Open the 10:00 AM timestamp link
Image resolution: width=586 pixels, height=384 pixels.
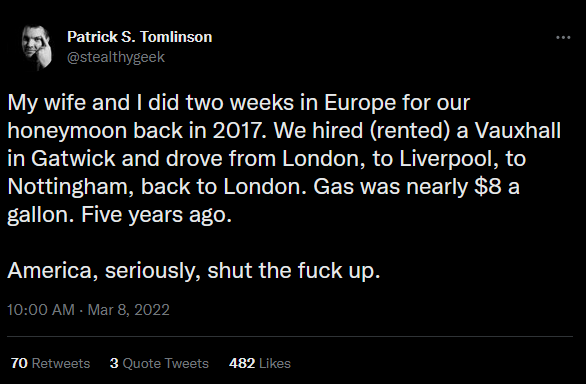click(x=41, y=310)
